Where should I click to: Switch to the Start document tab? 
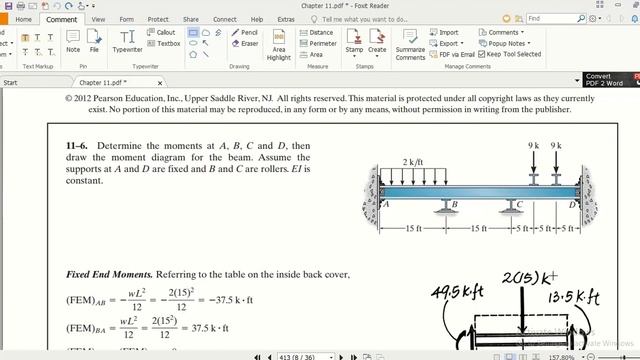[x=11, y=82]
